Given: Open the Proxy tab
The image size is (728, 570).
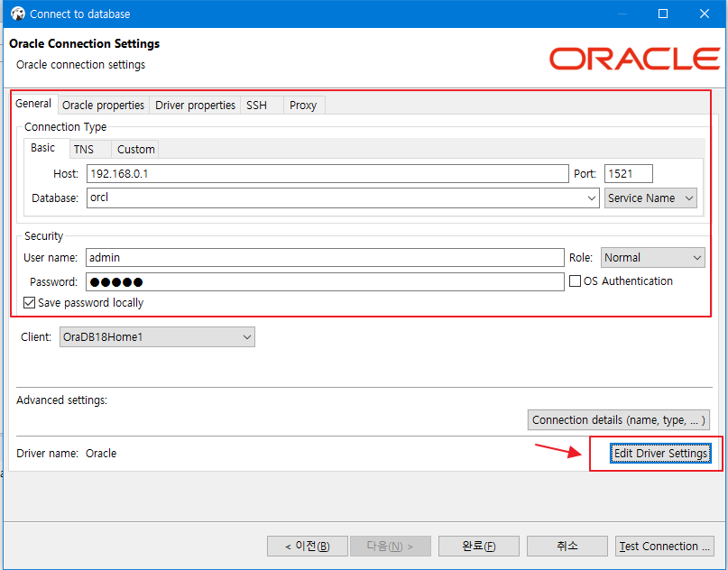Looking at the screenshot, I should [303, 106].
